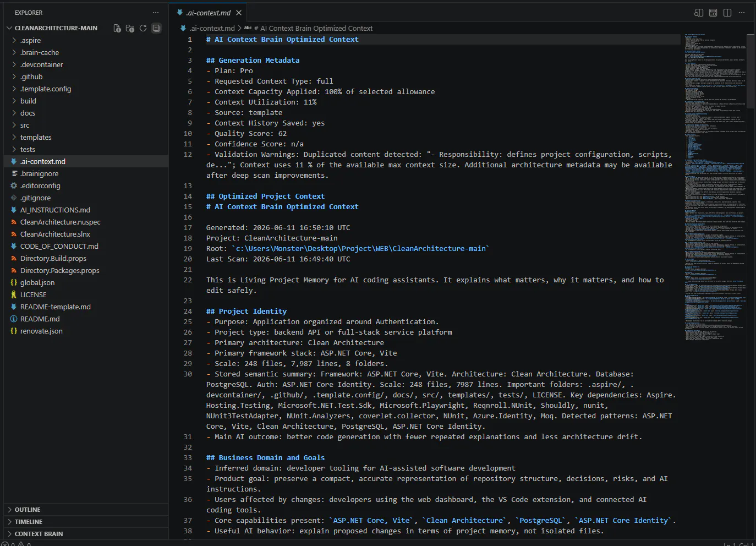Click the layout icon left of split editor
Screen dimensions: 756x546
[x=713, y=13]
